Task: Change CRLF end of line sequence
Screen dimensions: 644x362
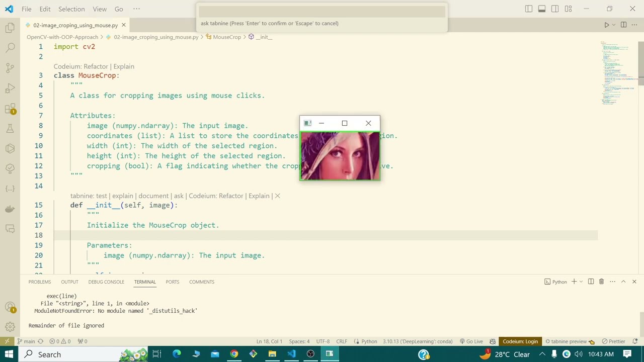Action: coord(342,341)
